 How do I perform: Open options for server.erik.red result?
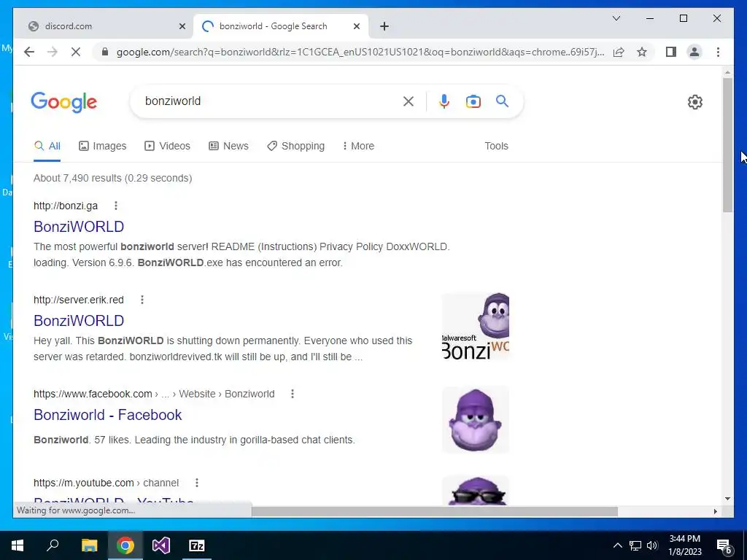pyautogui.click(x=142, y=300)
